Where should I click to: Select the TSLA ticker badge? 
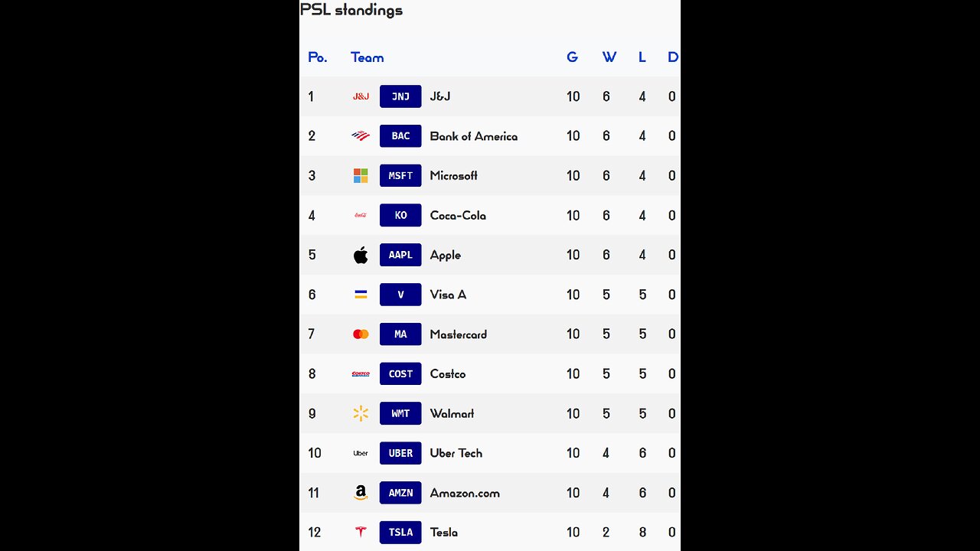[400, 533]
